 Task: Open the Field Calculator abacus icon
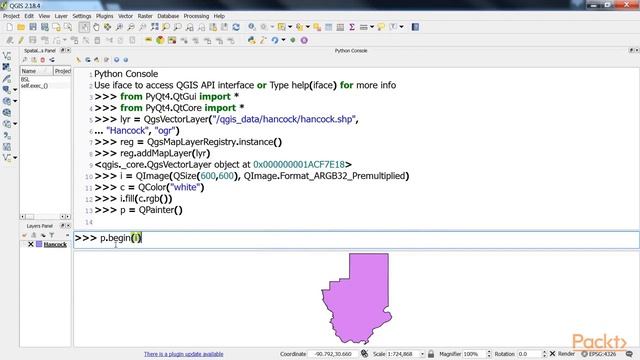(340, 27)
